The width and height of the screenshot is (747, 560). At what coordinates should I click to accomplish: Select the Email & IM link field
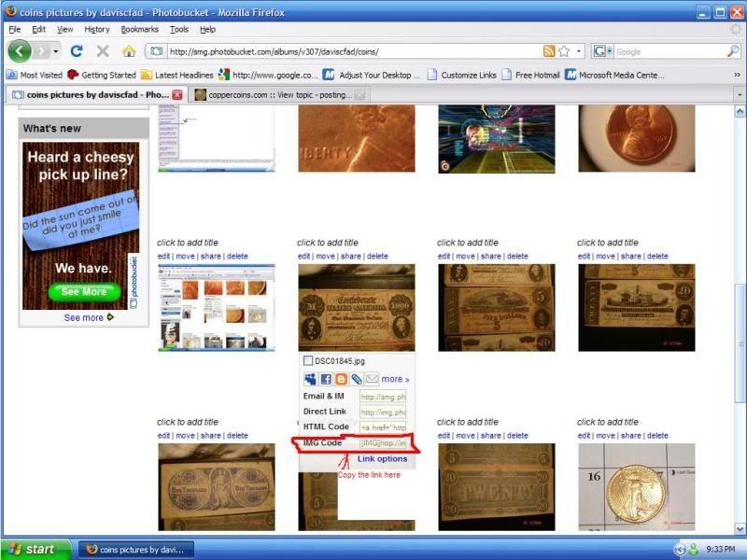[383, 396]
